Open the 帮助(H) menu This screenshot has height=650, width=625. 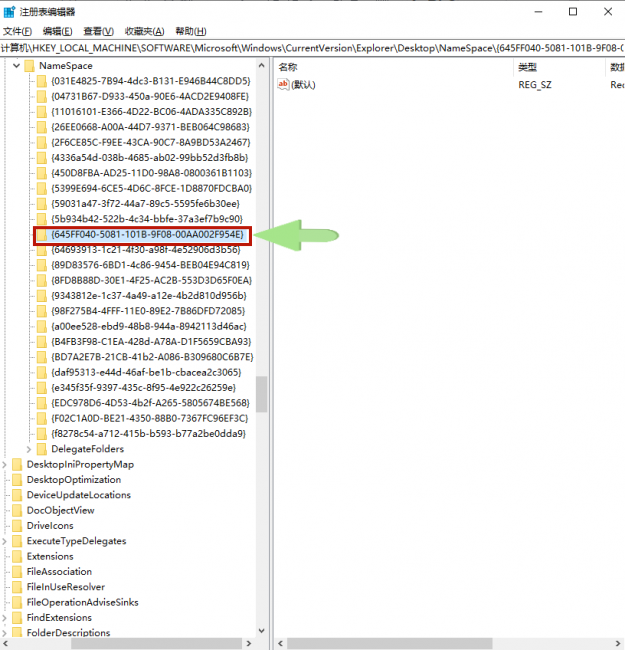click(x=191, y=31)
